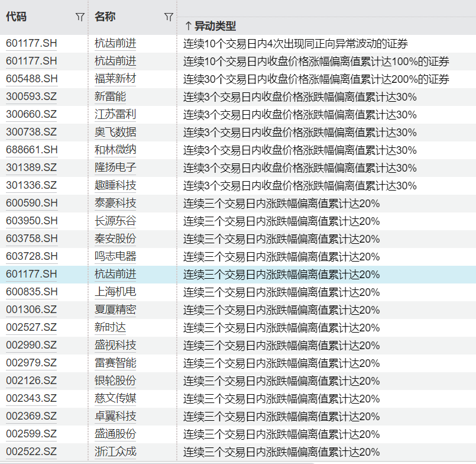476x464 pixels.
Task: Open stock code 002527.SZ
Action: (x=31, y=327)
